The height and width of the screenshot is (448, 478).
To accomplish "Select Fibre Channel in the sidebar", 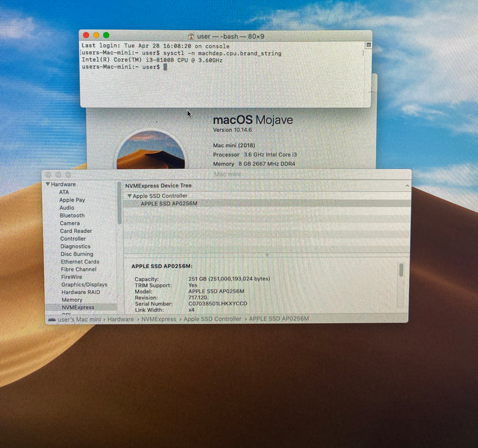I will (79, 269).
